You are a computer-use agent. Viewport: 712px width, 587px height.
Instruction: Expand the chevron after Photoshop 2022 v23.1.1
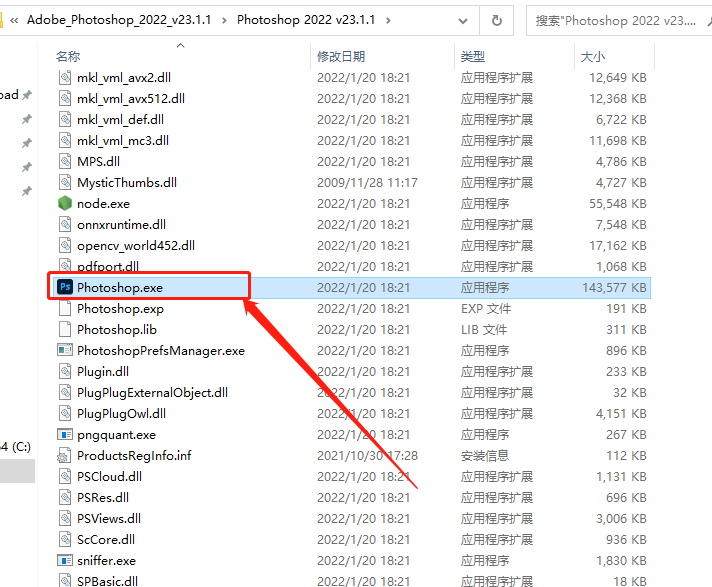(388, 20)
